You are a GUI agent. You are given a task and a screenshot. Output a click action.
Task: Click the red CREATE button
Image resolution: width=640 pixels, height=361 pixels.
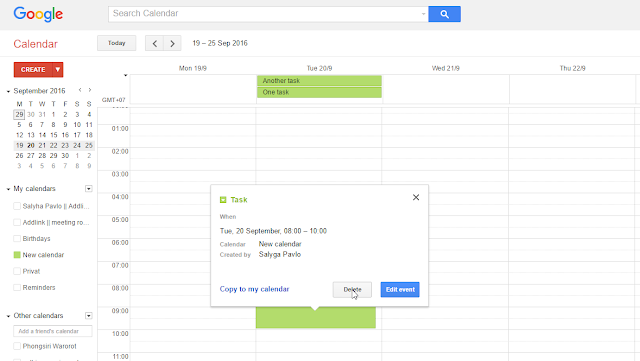click(33, 70)
